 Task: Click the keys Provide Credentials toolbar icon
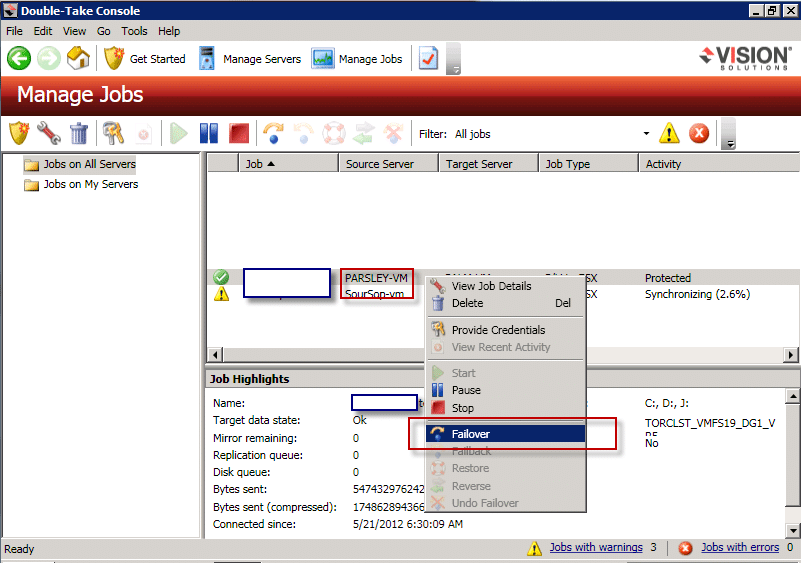(x=114, y=133)
